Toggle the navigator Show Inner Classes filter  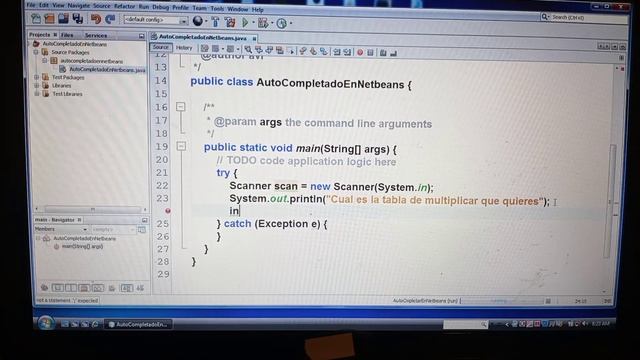tap(98, 288)
